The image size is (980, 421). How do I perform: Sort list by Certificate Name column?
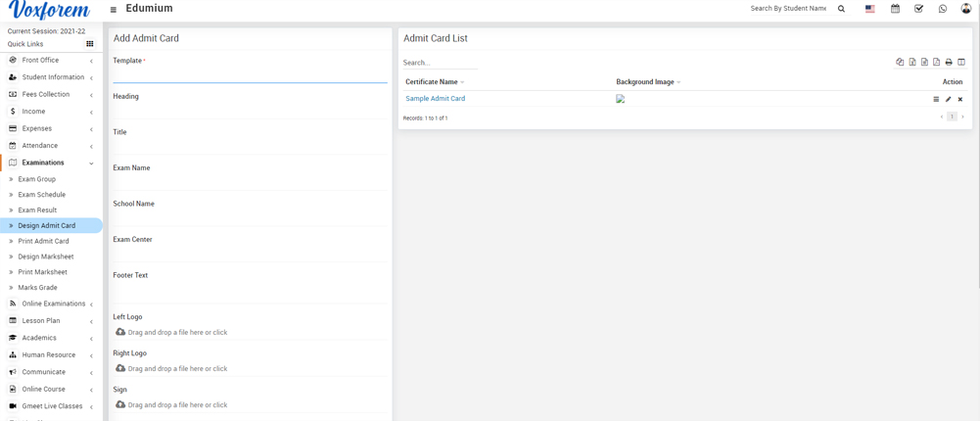click(x=432, y=82)
